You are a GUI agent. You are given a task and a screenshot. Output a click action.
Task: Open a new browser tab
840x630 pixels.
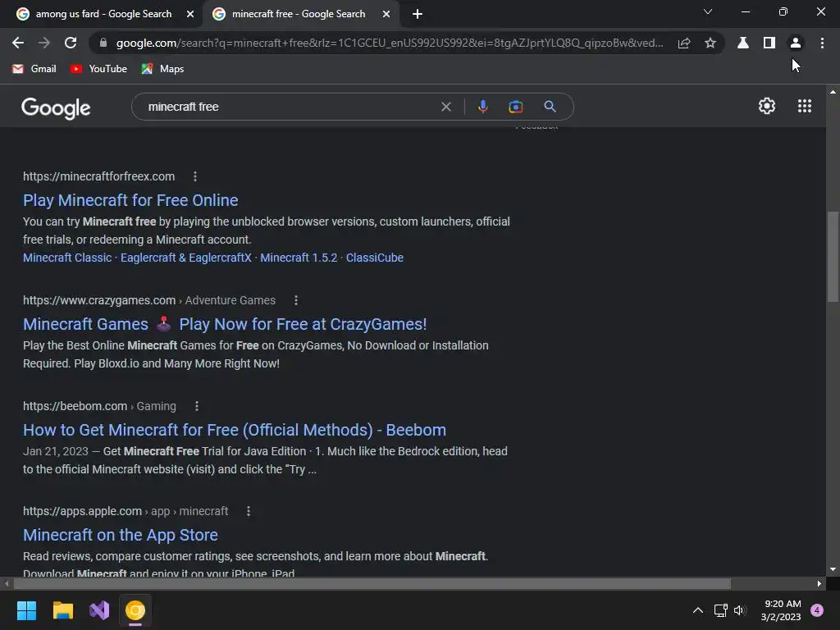point(418,14)
